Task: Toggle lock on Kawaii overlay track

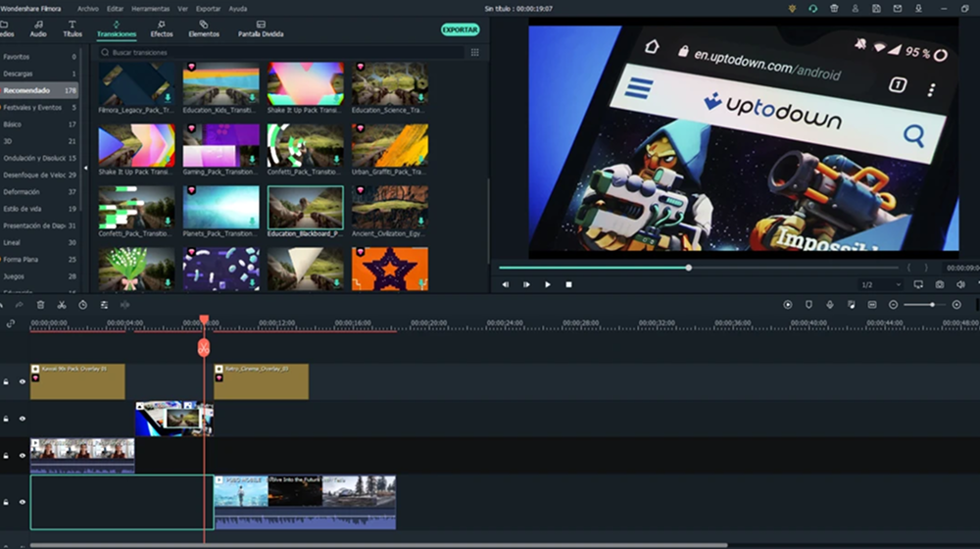Action: coord(6,381)
